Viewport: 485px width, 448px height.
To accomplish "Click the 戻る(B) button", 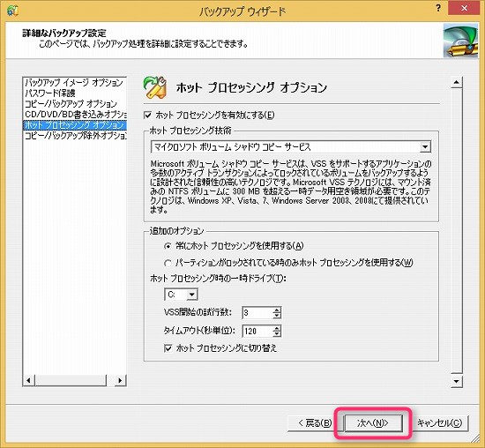I will pyautogui.click(x=315, y=423).
